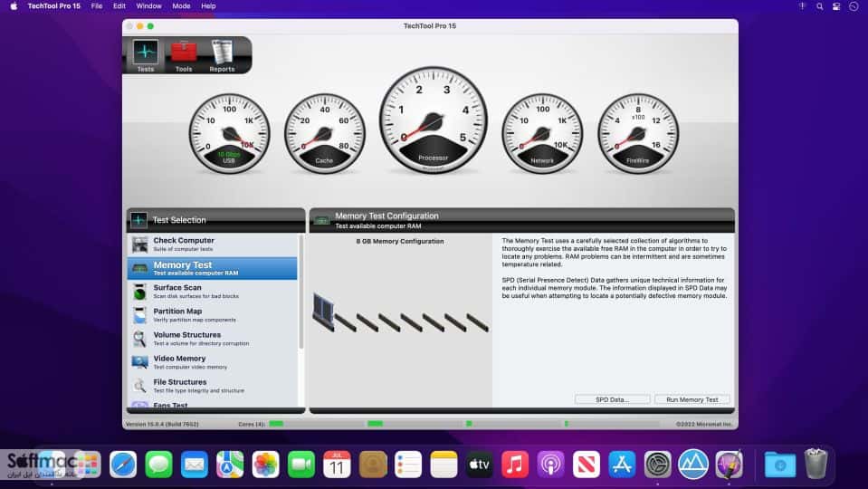
Task: Open Control Center from the menu bar
Action: pyautogui.click(x=836, y=6)
